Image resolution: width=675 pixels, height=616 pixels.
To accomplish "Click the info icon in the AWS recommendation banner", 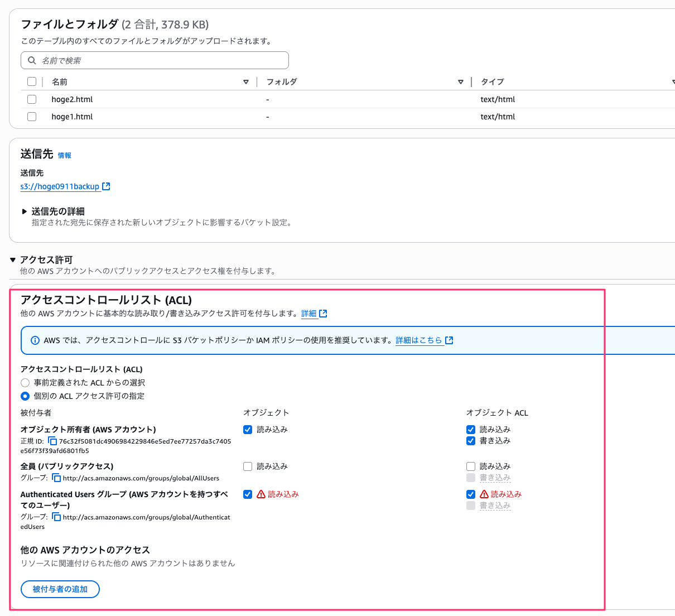I will click(35, 340).
